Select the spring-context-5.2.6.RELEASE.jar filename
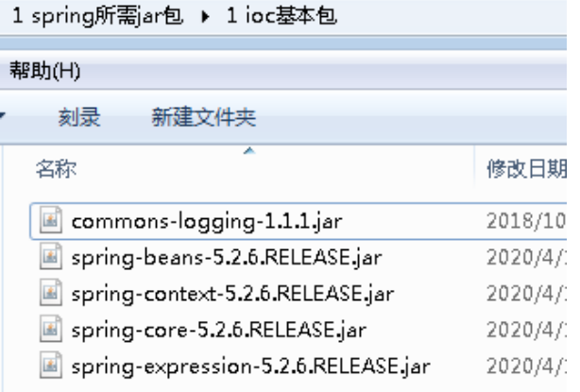Viewport: 580px width, 392px height. point(232,294)
